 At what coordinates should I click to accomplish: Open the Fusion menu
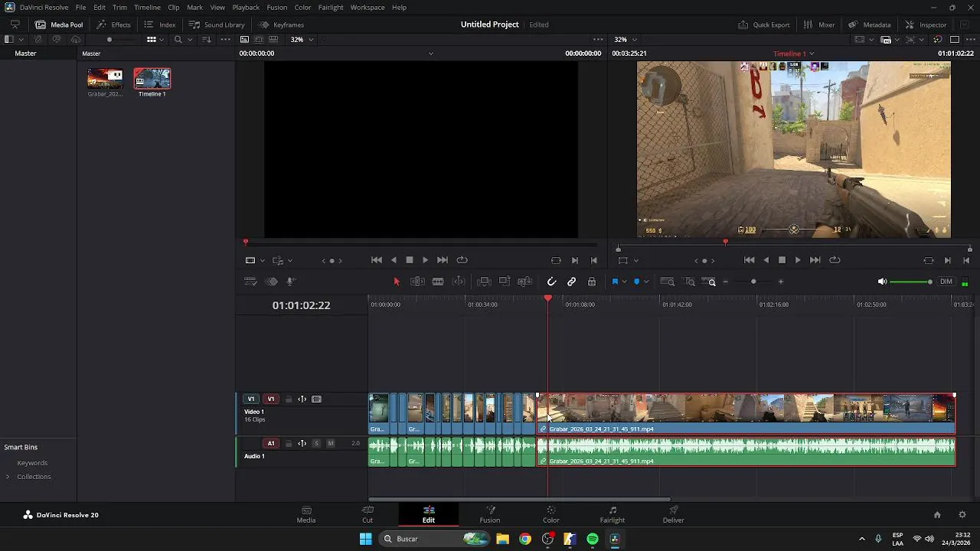pyautogui.click(x=277, y=7)
